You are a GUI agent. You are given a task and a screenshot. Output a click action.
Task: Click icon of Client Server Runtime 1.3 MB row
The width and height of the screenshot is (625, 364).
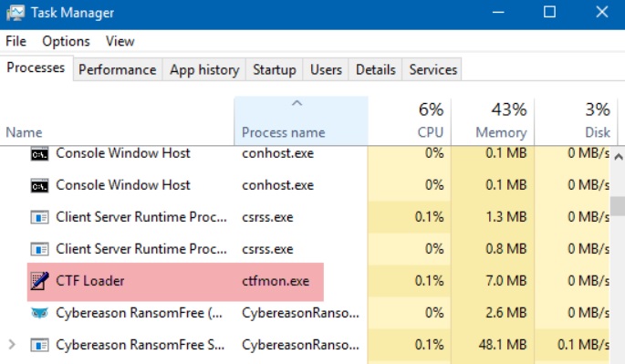39,217
